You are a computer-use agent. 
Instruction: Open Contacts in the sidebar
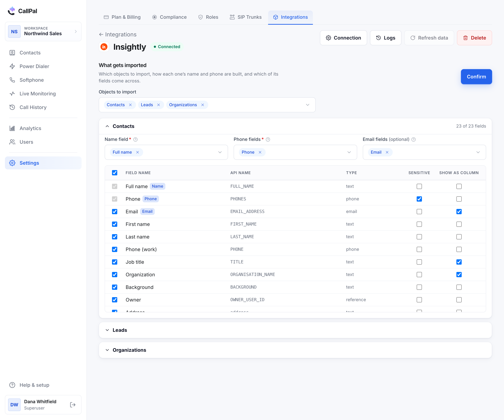43,52
